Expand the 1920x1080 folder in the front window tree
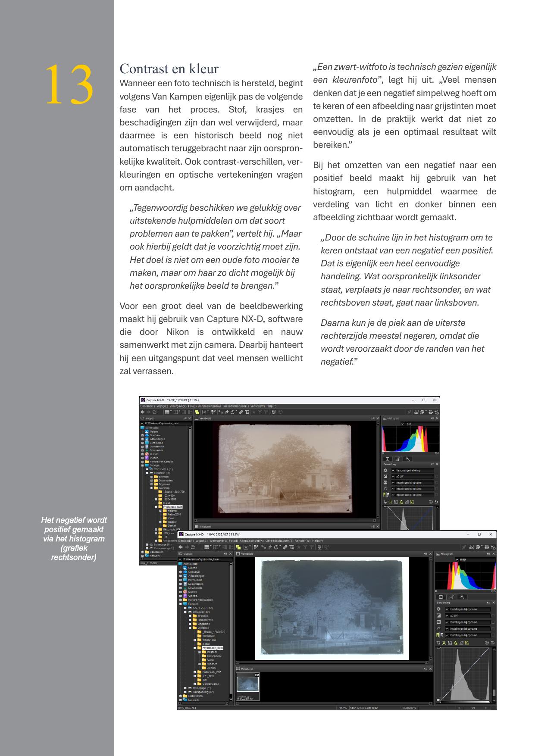This screenshot has height=756, width=535. point(195,640)
